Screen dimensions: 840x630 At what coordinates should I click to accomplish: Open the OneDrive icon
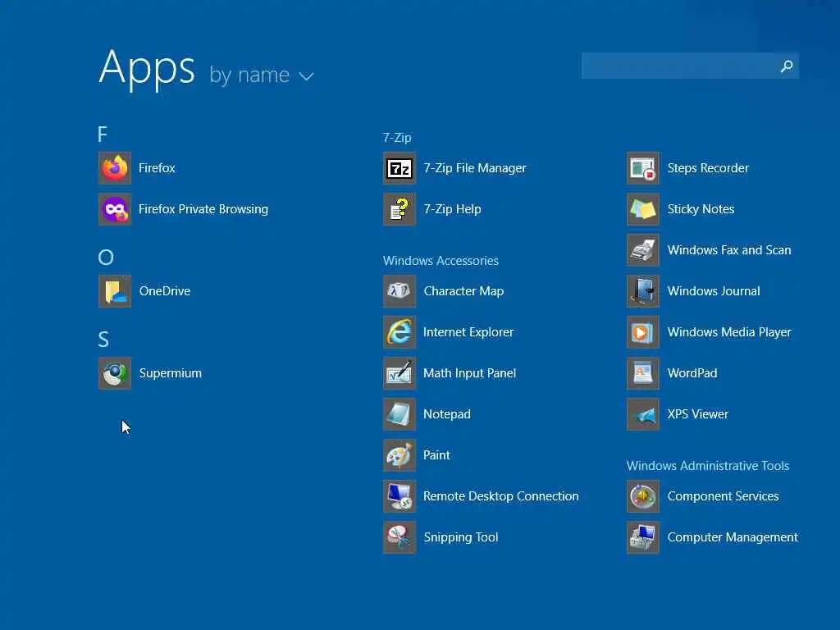pyautogui.click(x=115, y=291)
